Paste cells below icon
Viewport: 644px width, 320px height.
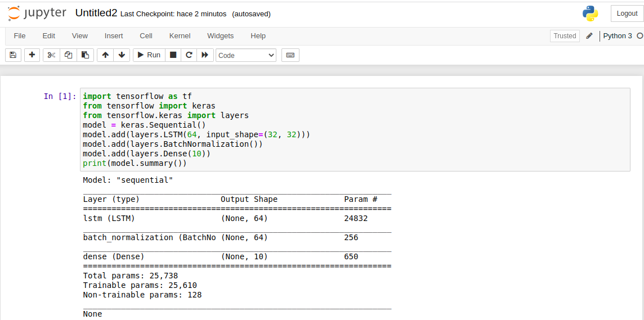coord(85,55)
